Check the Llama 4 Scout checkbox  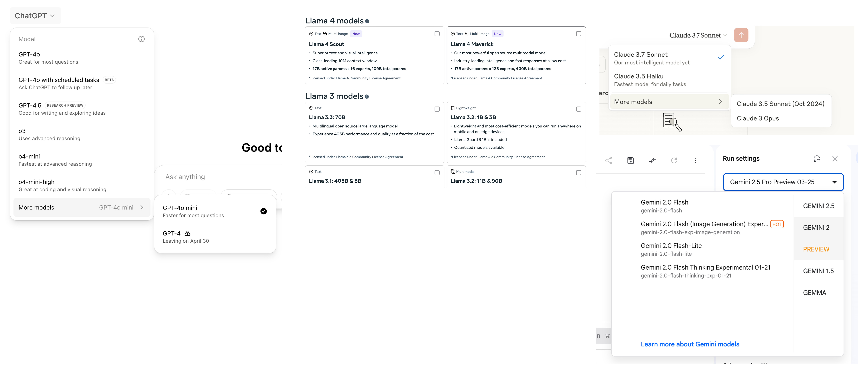tap(437, 34)
